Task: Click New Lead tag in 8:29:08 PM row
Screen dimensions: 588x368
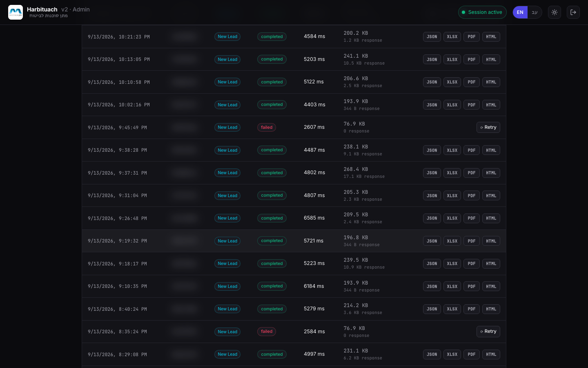Action: point(227,355)
